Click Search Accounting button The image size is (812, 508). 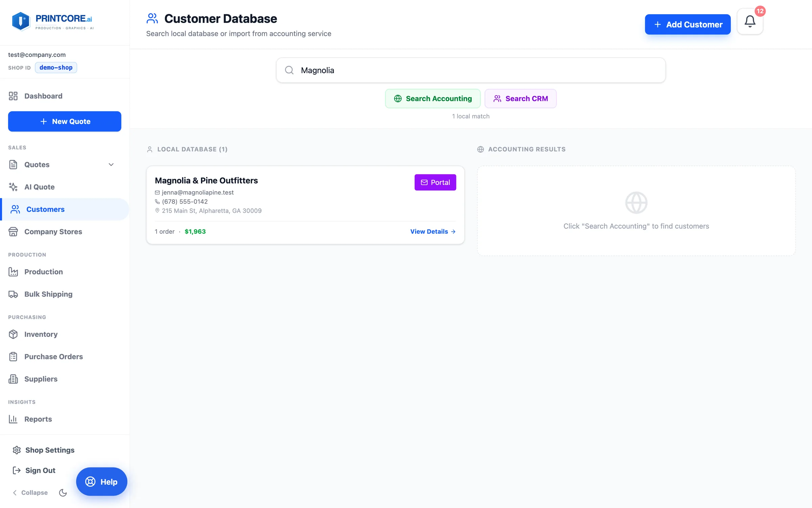[433, 99]
